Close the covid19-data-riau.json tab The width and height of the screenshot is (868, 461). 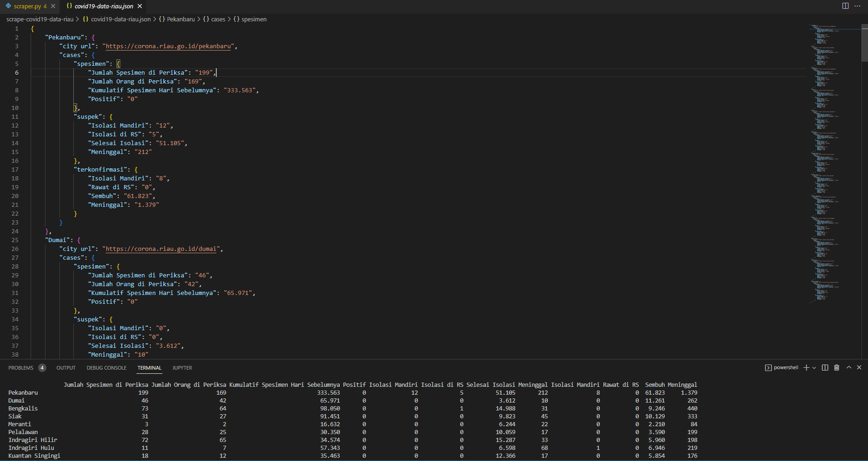140,6
